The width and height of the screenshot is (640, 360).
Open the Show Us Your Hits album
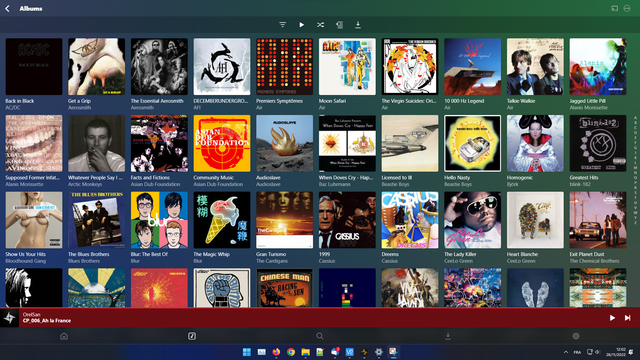point(34,220)
